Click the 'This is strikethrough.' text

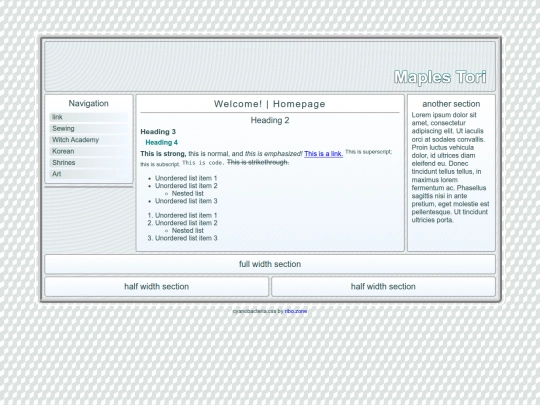coord(258,162)
